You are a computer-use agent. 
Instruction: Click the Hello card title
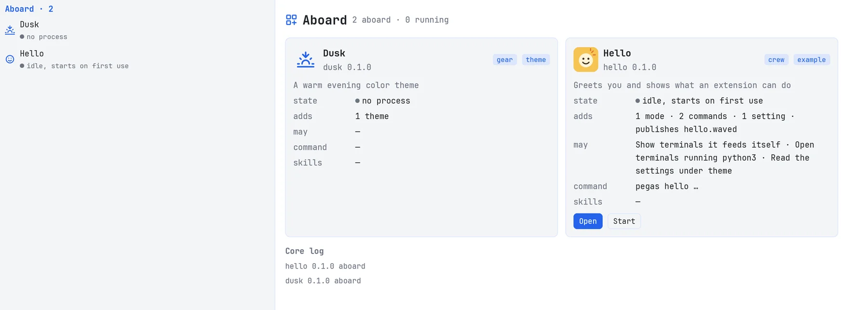pos(617,53)
